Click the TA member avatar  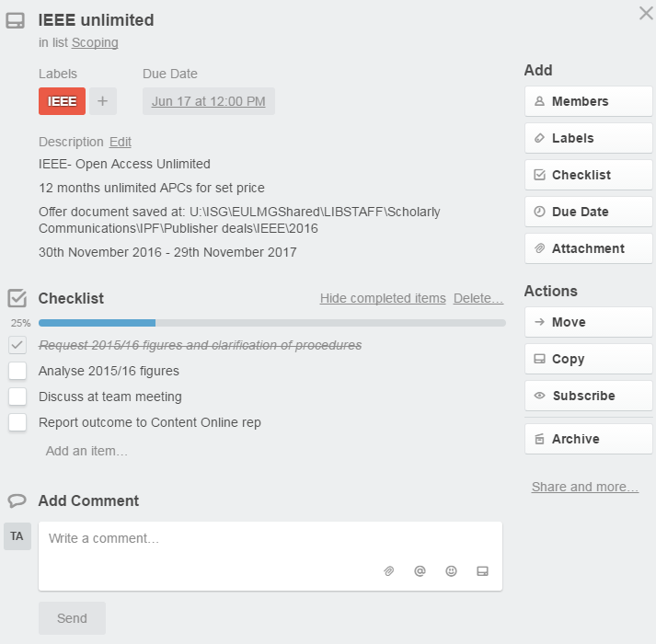pos(17,536)
